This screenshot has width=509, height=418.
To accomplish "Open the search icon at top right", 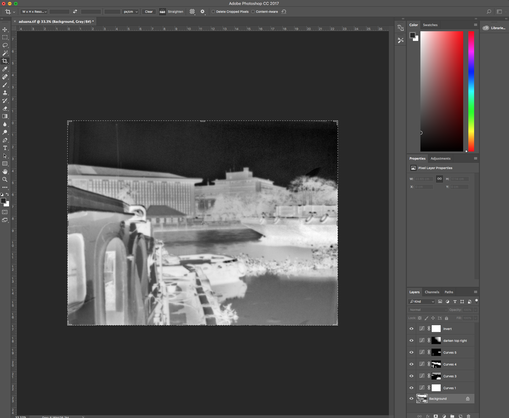I will pos(489,12).
